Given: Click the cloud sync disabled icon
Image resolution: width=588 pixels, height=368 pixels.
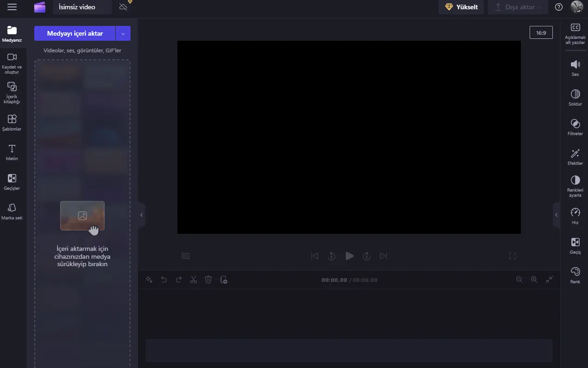Looking at the screenshot, I should point(123,7).
